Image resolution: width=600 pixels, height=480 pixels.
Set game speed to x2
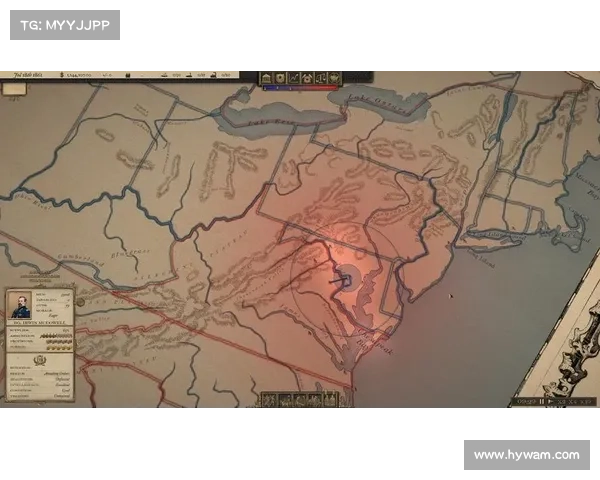[x=562, y=402]
